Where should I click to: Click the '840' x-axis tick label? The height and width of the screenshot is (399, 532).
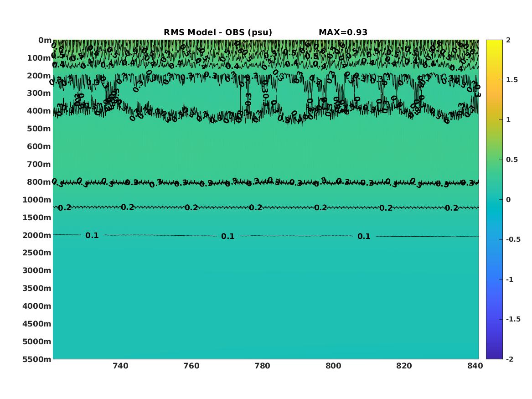[x=475, y=366]
